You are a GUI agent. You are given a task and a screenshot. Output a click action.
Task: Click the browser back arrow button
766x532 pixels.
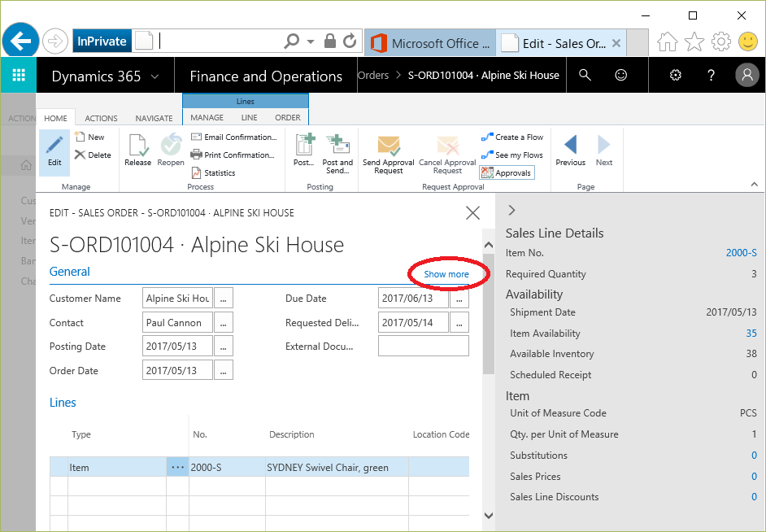point(20,41)
